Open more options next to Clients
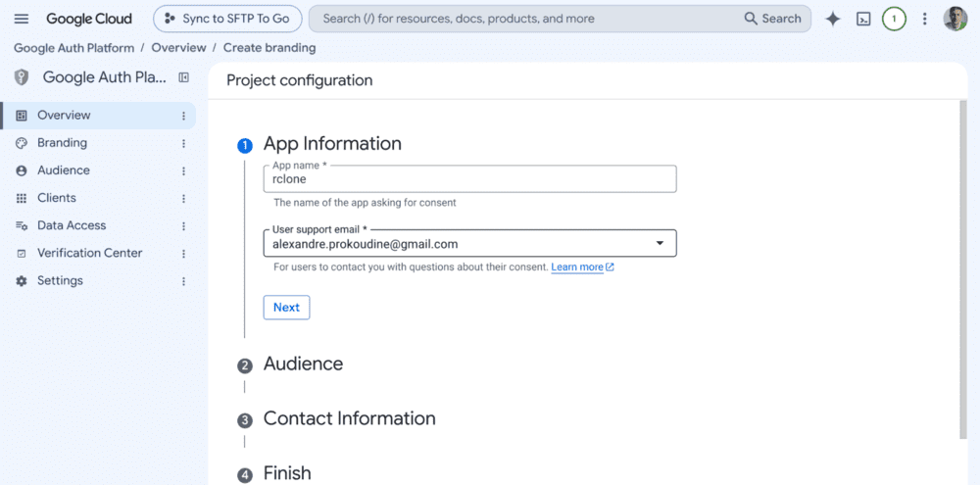Image resolution: width=980 pixels, height=485 pixels. pyautogui.click(x=184, y=198)
